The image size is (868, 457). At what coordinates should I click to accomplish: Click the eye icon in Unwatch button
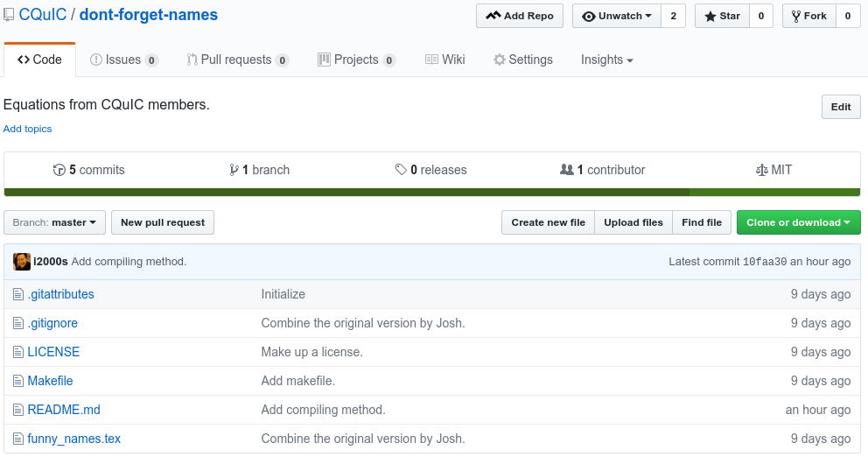coord(589,17)
